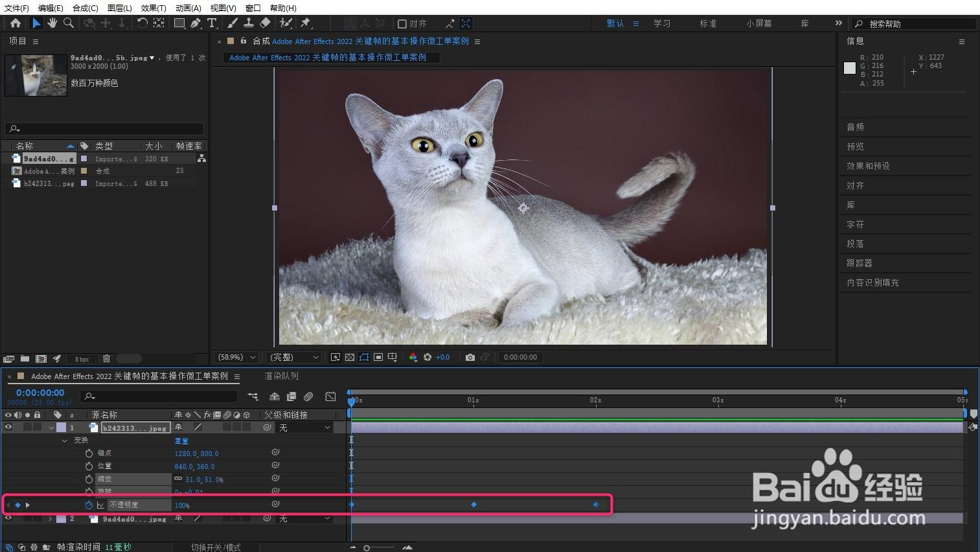Screen dimensions: 980x552
Task: Open the 项目 panel menu
Action: coord(36,41)
